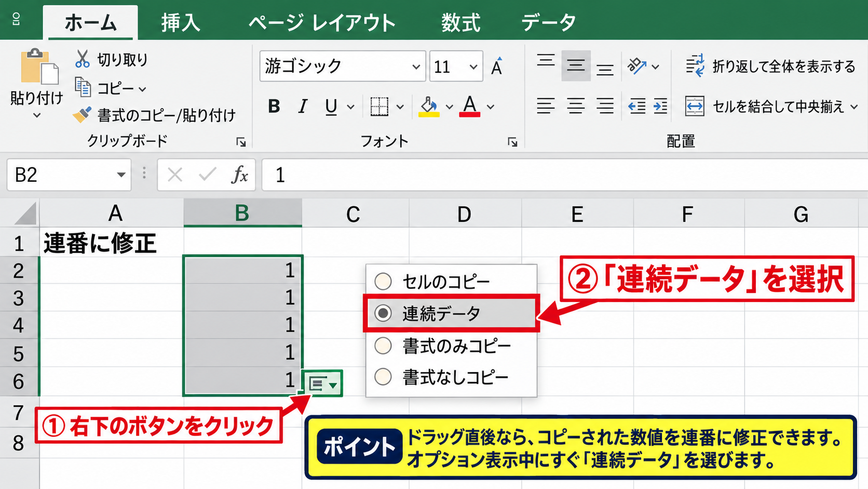868x489 pixels.
Task: Decrease indent
Action: point(637,107)
